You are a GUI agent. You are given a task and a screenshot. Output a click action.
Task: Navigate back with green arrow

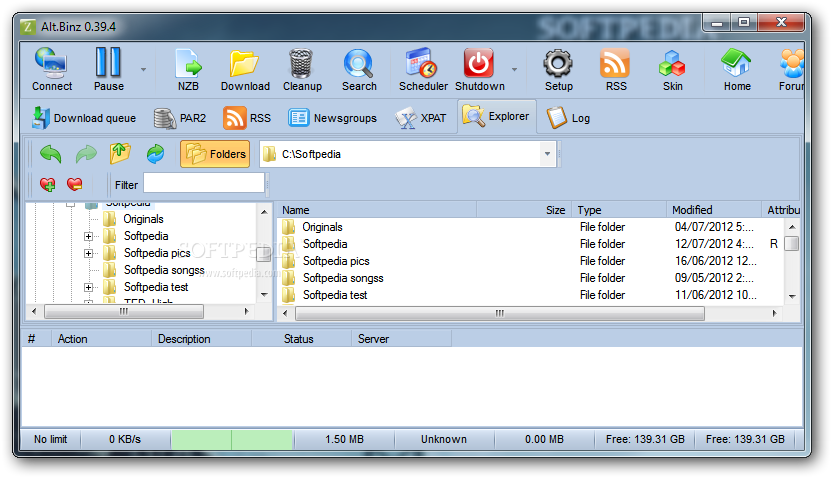coord(50,154)
